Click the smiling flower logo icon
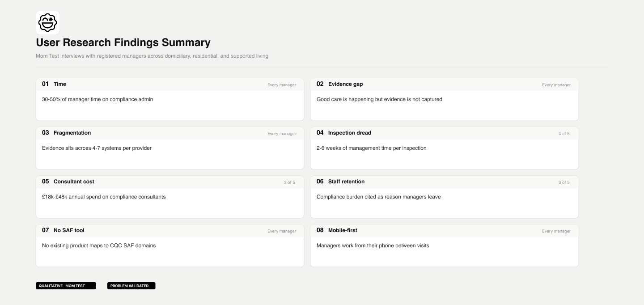Screen dimensions: 644x305 pos(47,22)
